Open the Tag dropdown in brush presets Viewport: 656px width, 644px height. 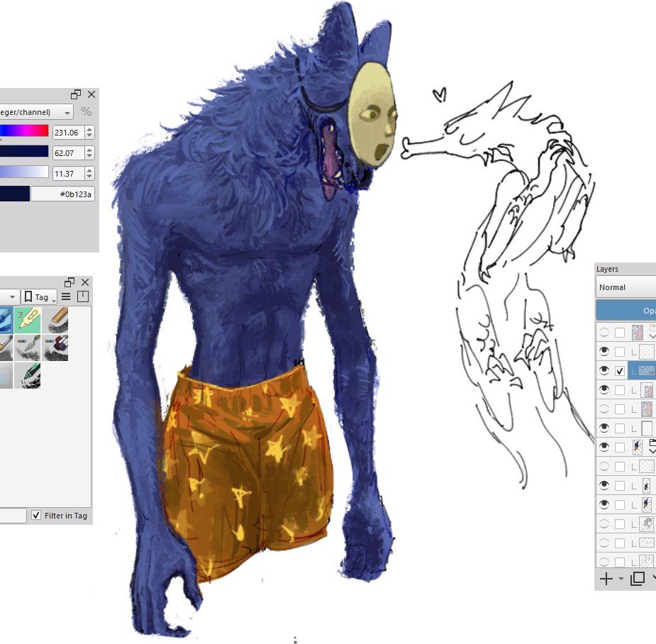point(40,297)
